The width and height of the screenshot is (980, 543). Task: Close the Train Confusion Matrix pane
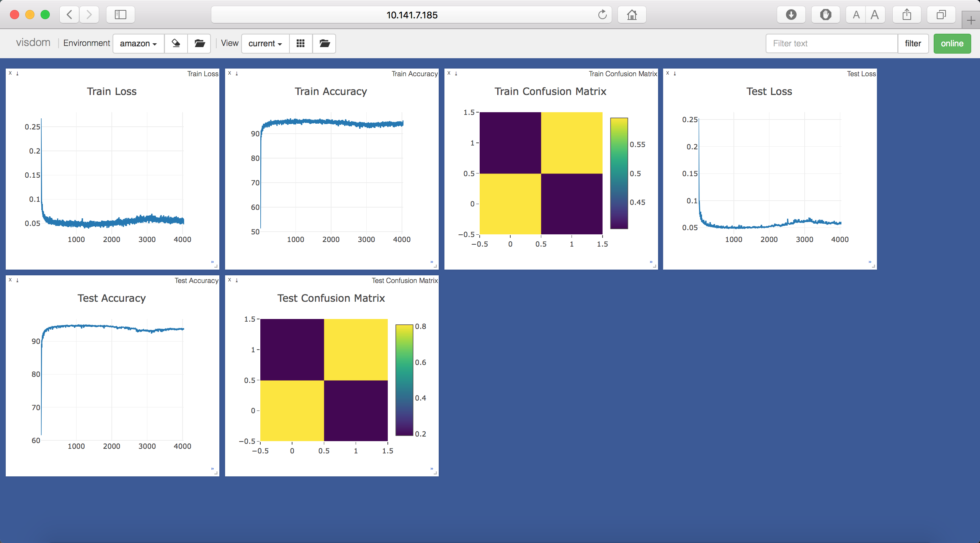point(449,73)
